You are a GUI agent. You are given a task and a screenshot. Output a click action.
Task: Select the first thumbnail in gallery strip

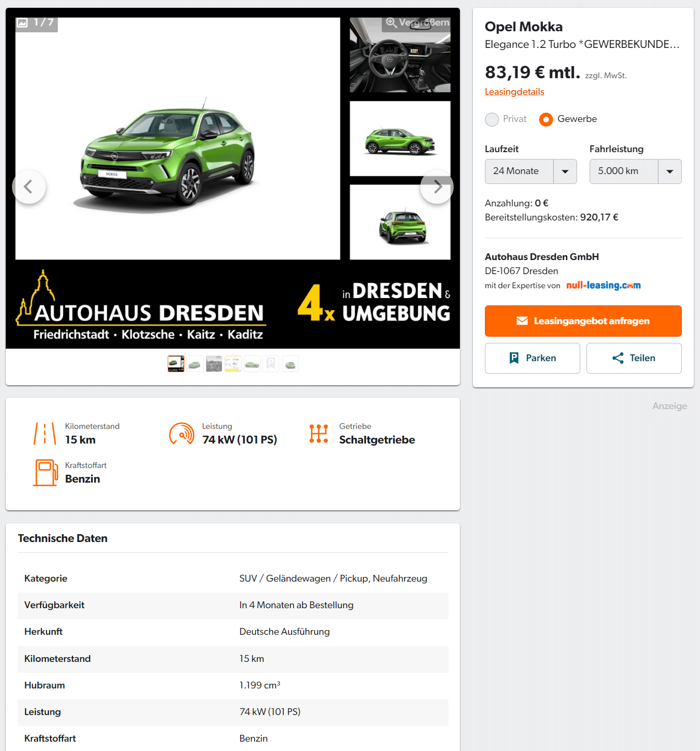(176, 364)
